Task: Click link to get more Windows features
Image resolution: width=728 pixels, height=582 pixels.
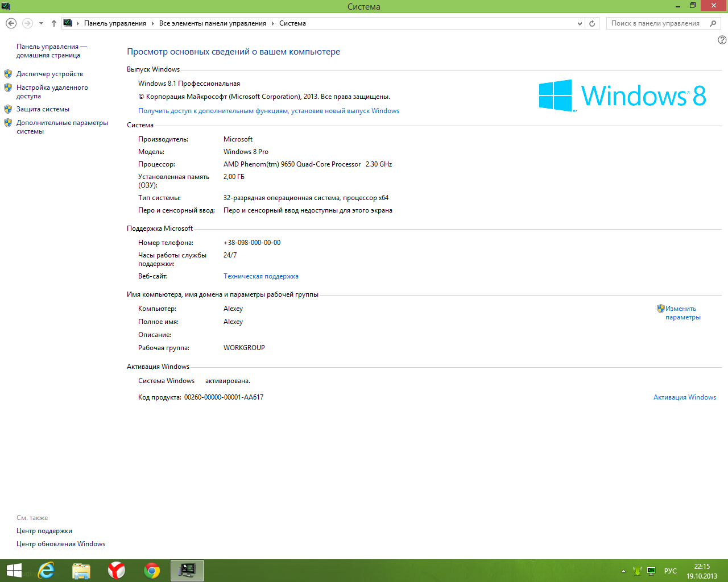Action: pos(268,111)
